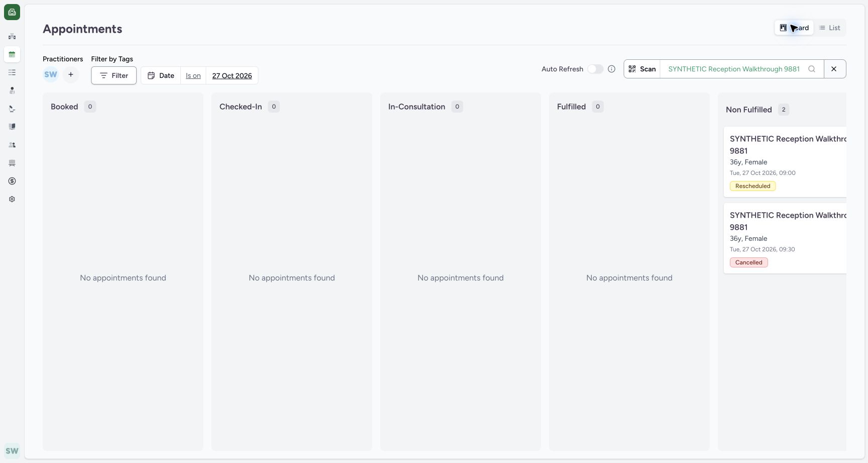Switch to the Board view tab

(794, 28)
